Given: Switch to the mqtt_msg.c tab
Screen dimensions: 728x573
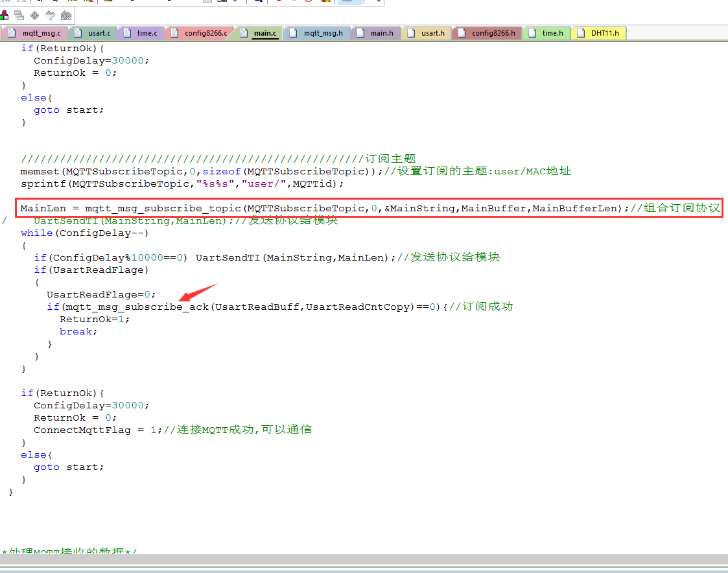Looking at the screenshot, I should click(x=35, y=33).
